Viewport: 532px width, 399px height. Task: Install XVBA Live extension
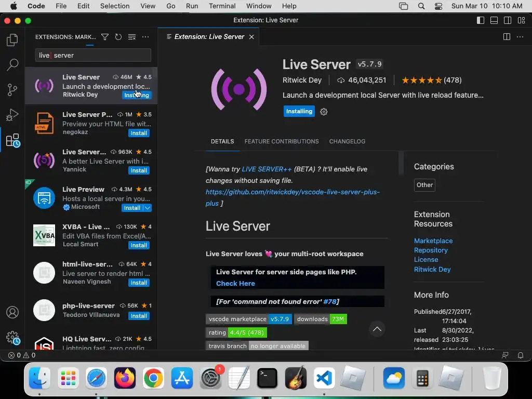click(x=139, y=245)
